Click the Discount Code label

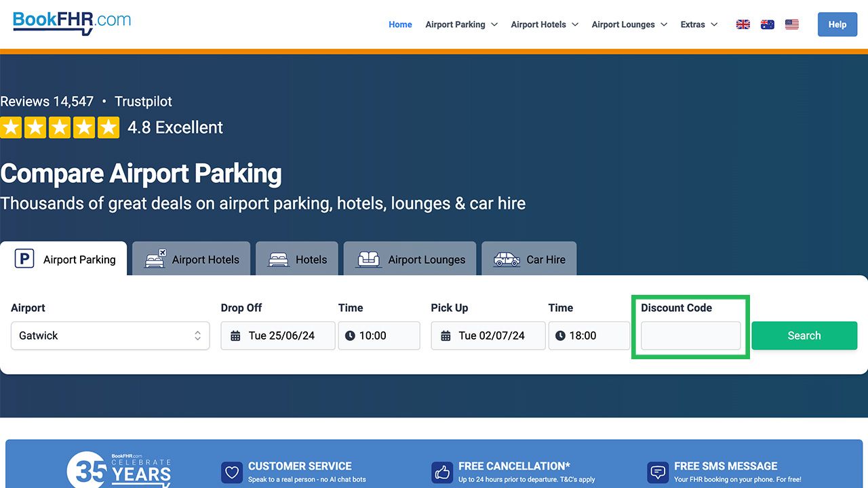pyautogui.click(x=676, y=308)
